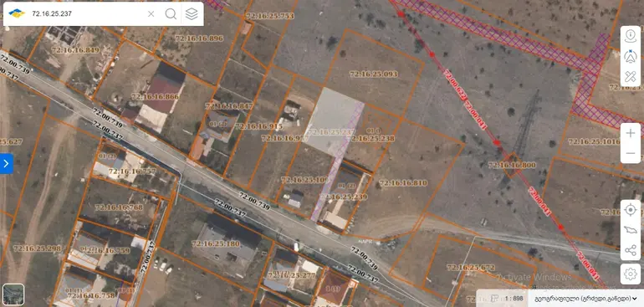
Task: Activate the location info pin tool
Action: pos(630,35)
